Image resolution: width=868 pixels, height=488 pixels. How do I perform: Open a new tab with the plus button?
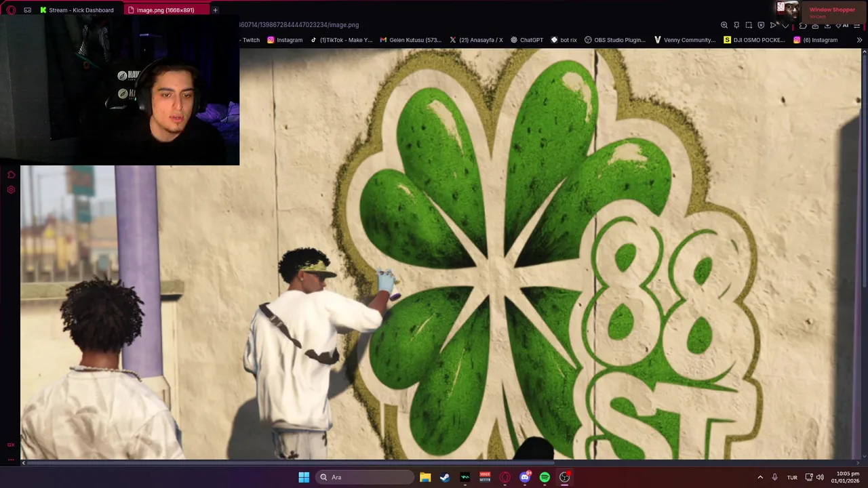coord(215,10)
